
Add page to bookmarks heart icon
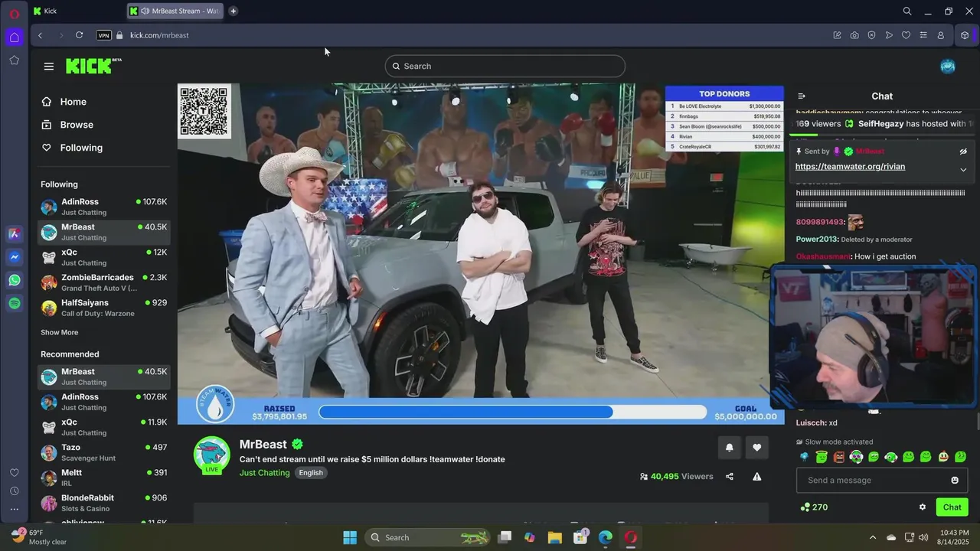tap(906, 35)
